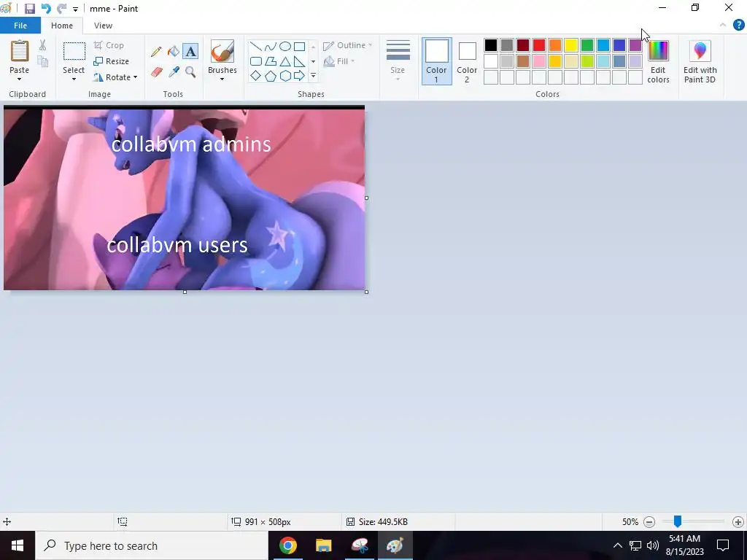Pick the green color swatch
This screenshot has width=747, height=560.
(x=587, y=45)
